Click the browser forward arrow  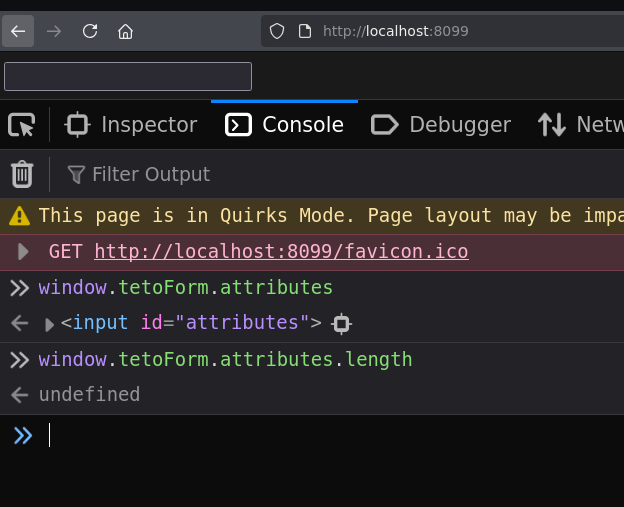coord(54,31)
